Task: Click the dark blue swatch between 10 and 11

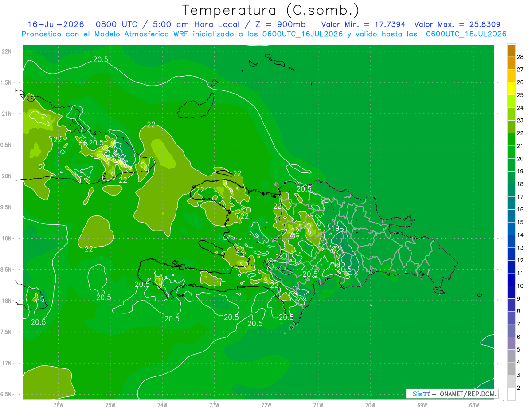Action: tap(511, 279)
